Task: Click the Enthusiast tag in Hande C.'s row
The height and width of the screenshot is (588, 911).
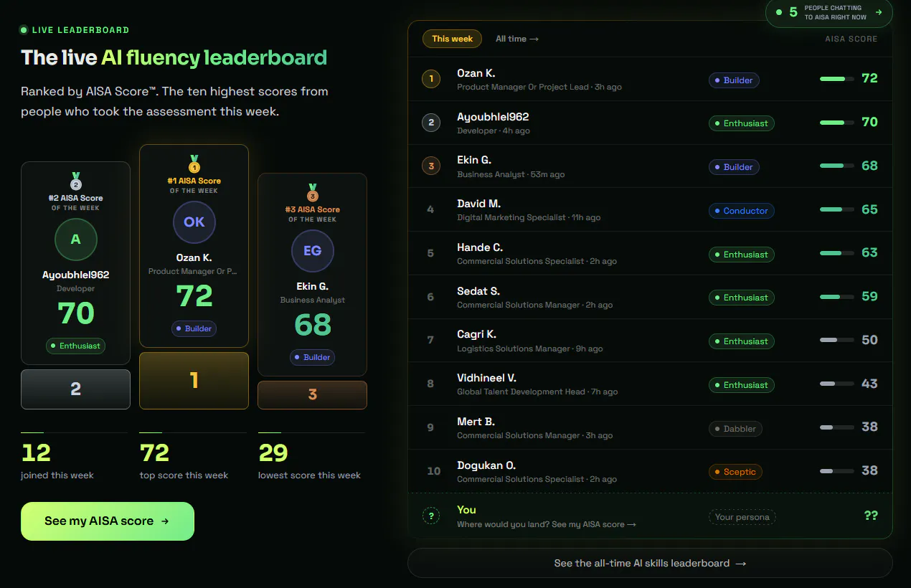Action: click(742, 255)
